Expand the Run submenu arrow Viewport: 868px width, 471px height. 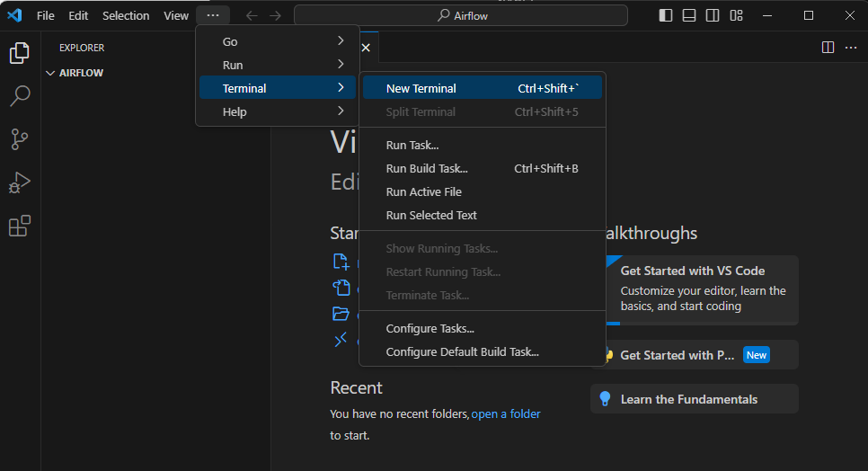point(341,64)
